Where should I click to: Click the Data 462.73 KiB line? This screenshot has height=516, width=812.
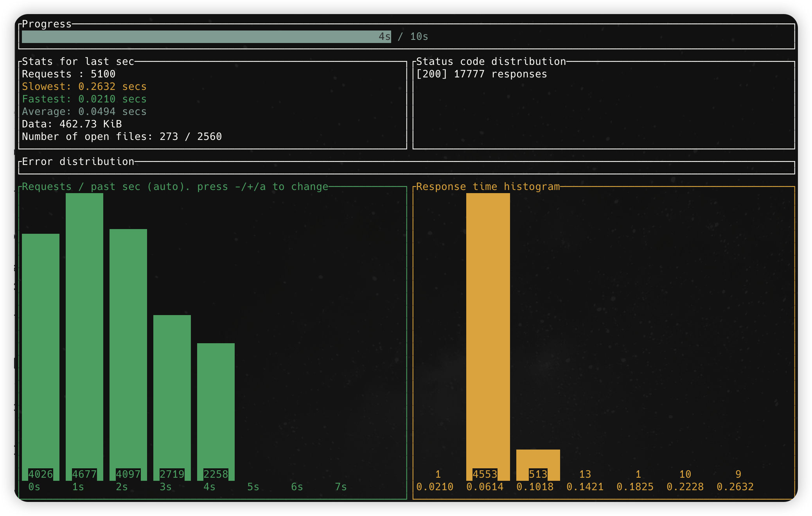(x=72, y=124)
